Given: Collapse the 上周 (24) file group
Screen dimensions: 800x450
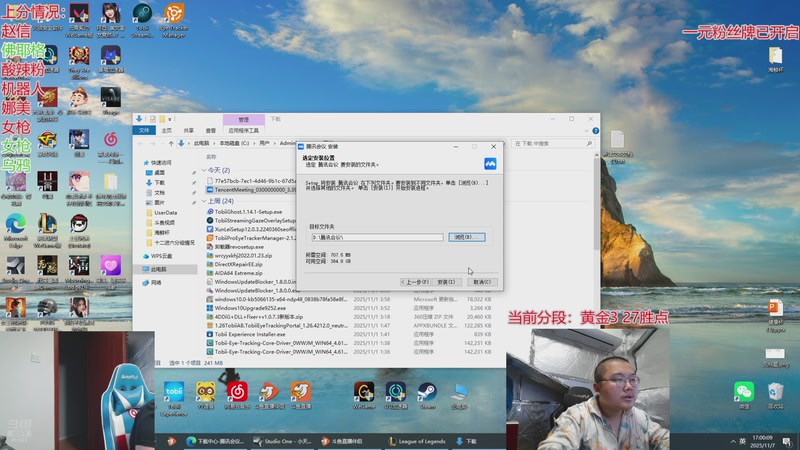Looking at the screenshot, I should (204, 201).
